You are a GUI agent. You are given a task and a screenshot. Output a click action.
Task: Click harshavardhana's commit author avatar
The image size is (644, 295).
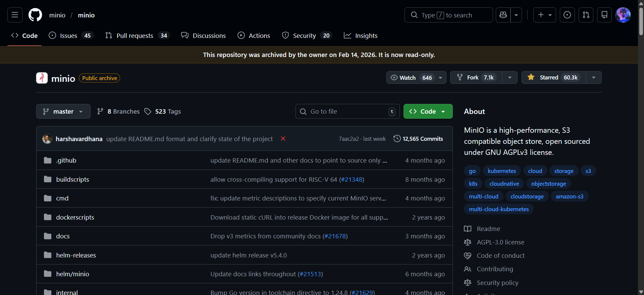47,139
